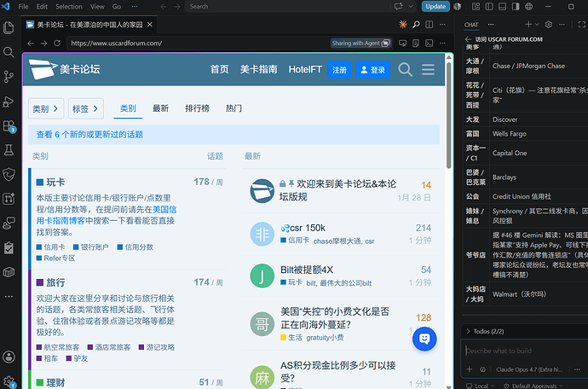This screenshot has width=588, height=389.
Task: Close the 美卡论坛 editor tab
Action: coord(150,25)
